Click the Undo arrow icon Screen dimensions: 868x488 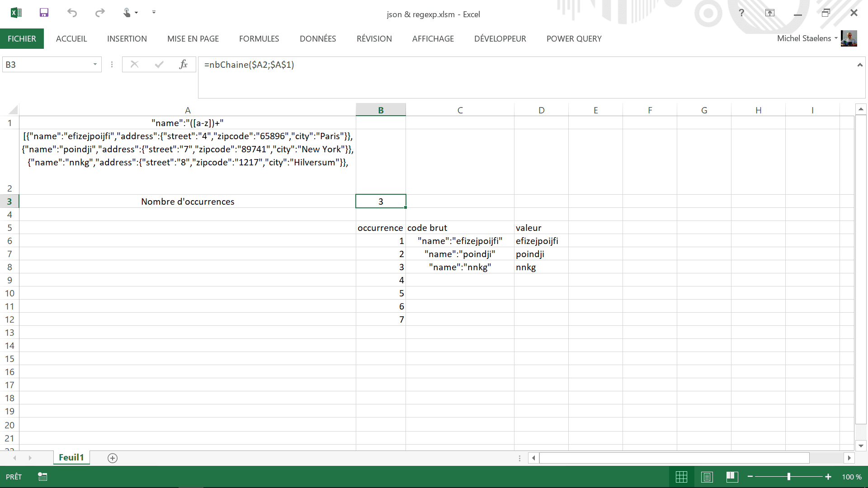(72, 13)
